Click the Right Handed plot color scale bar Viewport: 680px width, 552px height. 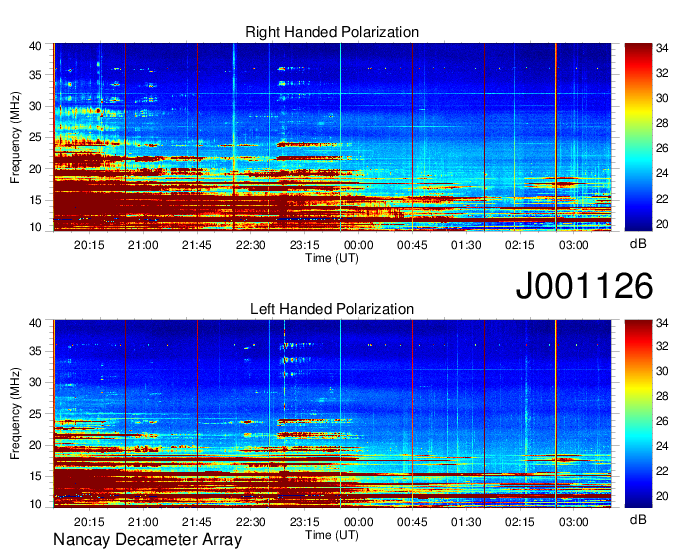point(638,137)
